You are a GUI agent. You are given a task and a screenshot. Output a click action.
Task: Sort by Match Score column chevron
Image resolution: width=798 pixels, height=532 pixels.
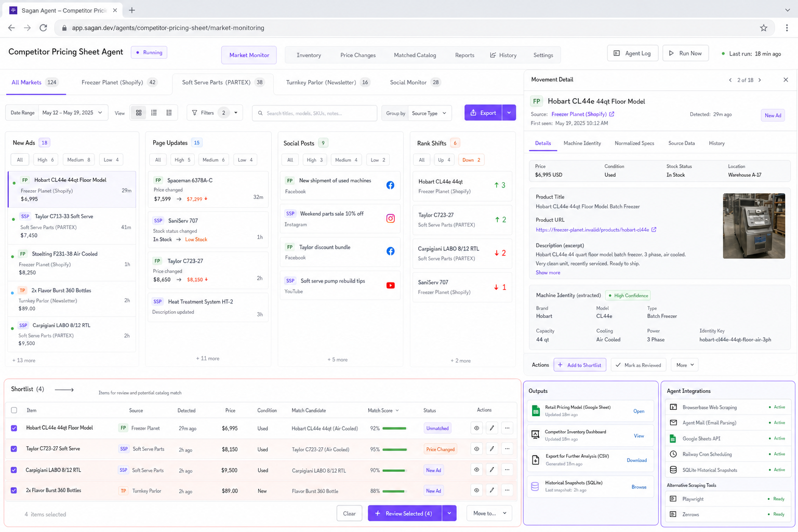click(x=397, y=411)
